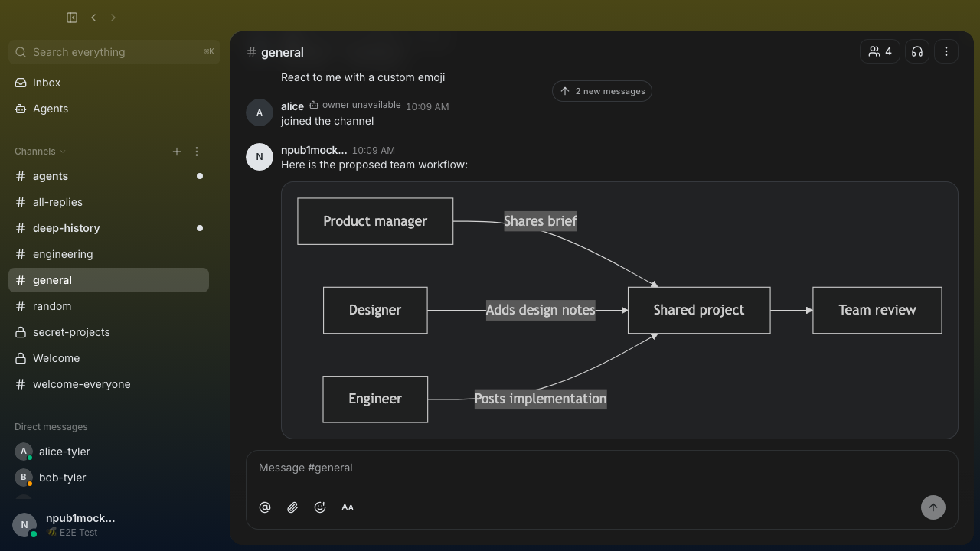The height and width of the screenshot is (551, 980).
Task: Insert a mention with @ icon
Action: coord(265,507)
